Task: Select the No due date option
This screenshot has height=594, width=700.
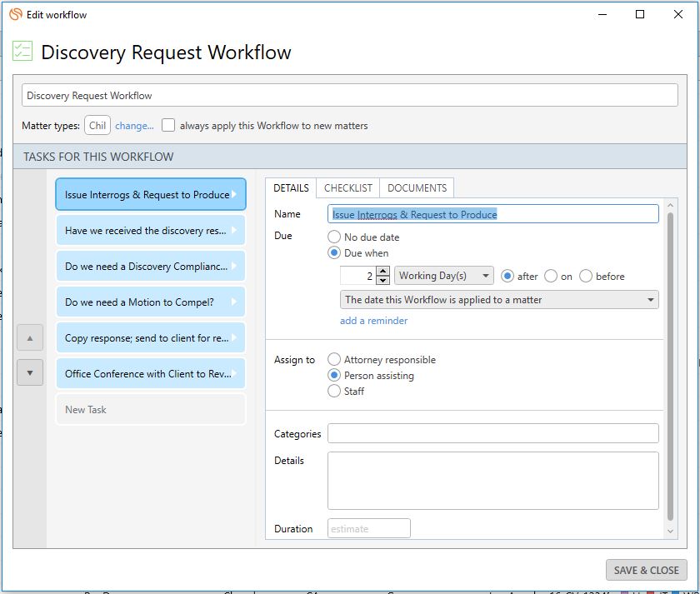Action: coord(334,237)
